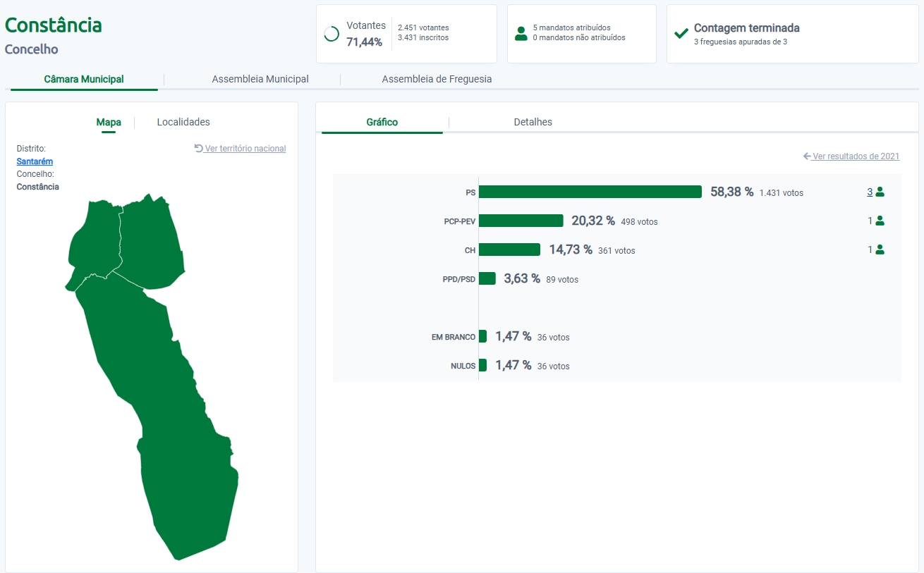
Task: Click the PS green result bar
Action: (590, 192)
